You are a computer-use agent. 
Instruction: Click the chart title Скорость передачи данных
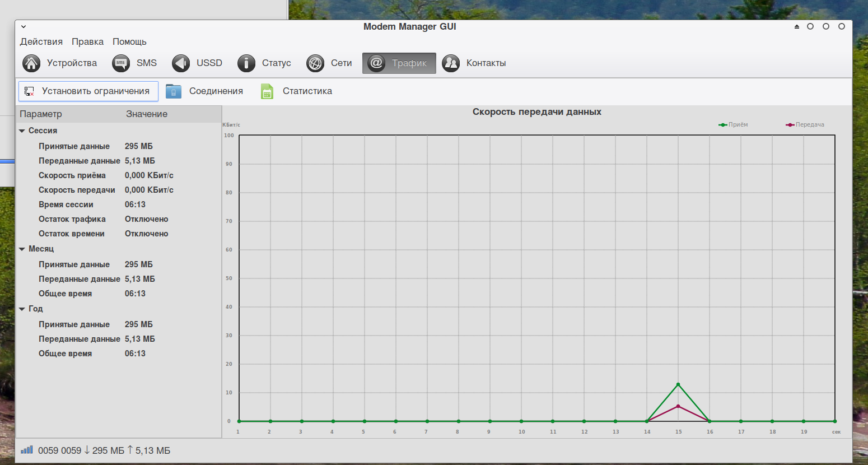point(537,112)
